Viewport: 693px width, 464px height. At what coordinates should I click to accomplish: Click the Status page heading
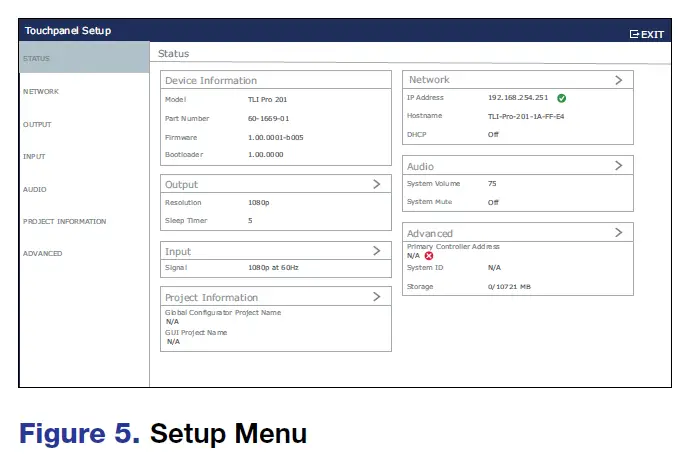click(173, 53)
